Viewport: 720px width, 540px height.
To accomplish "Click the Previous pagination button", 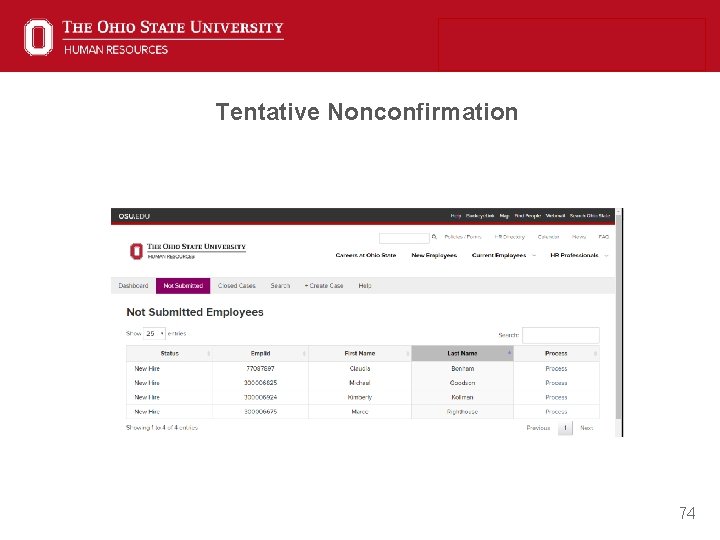I will (x=538, y=428).
